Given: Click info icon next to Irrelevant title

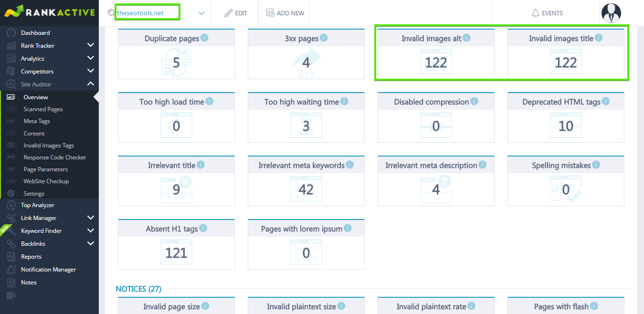Looking at the screenshot, I should [x=201, y=165].
